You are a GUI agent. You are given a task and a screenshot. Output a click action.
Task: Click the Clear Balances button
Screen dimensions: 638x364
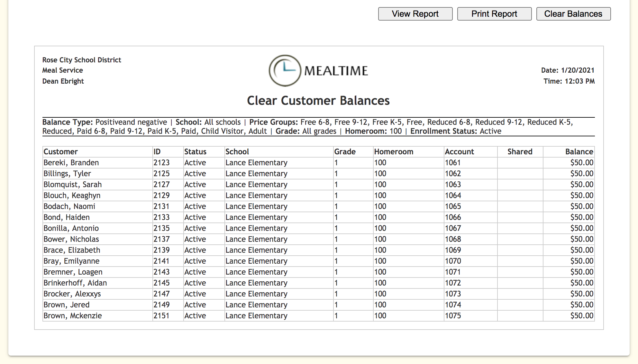click(x=573, y=14)
